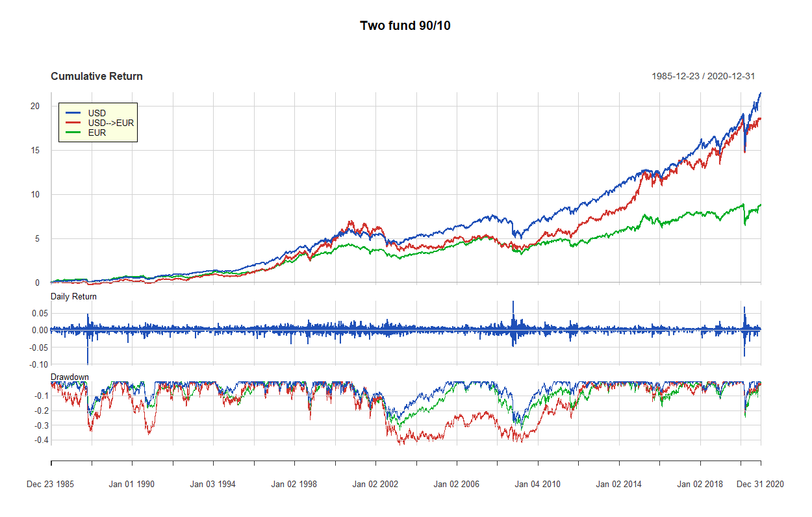Click the 1987 crash spike in Daily Return
The image size is (812, 517).
coord(88,347)
